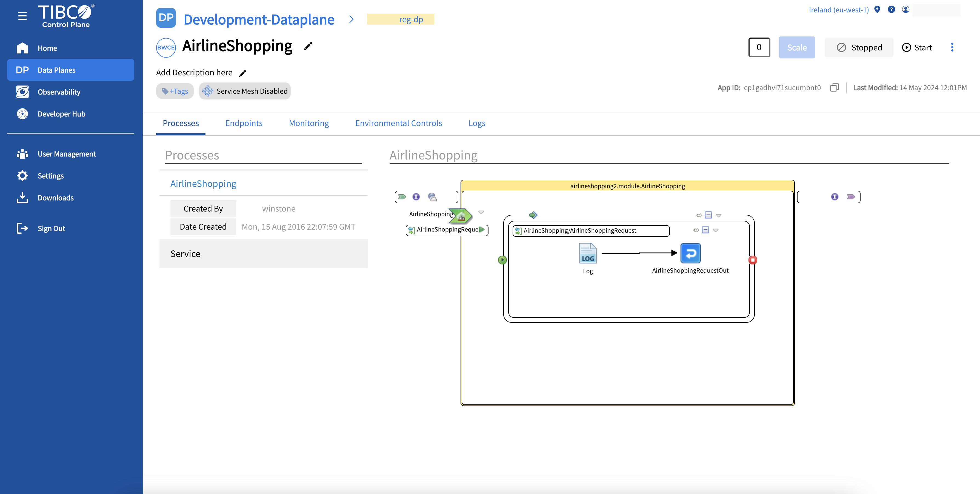Screen dimensions: 980x494
Task: Open the inner scope dropdown triangle
Action: coord(716,230)
